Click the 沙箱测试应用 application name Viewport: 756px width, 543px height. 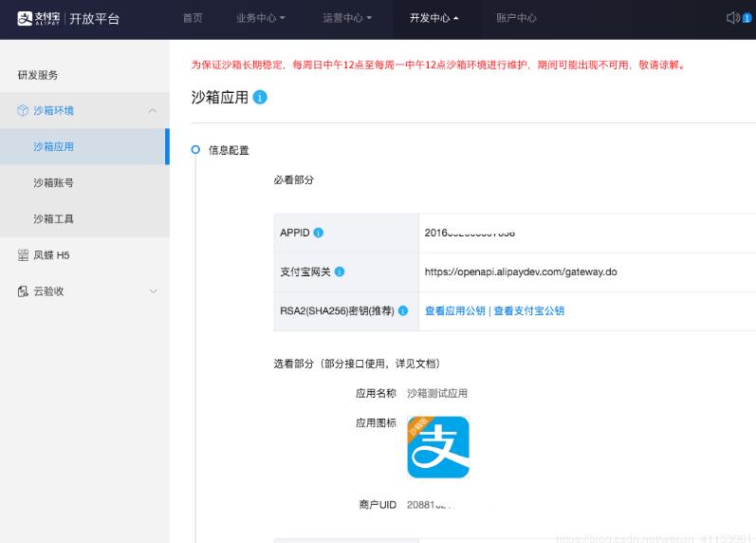click(x=437, y=393)
